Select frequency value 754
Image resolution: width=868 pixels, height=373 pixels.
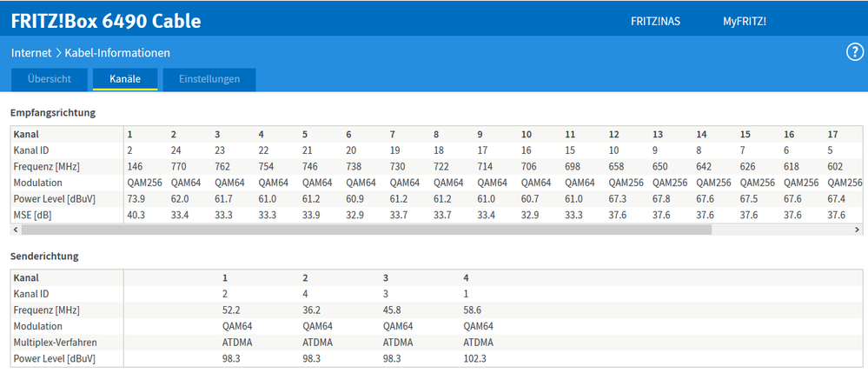(x=266, y=166)
